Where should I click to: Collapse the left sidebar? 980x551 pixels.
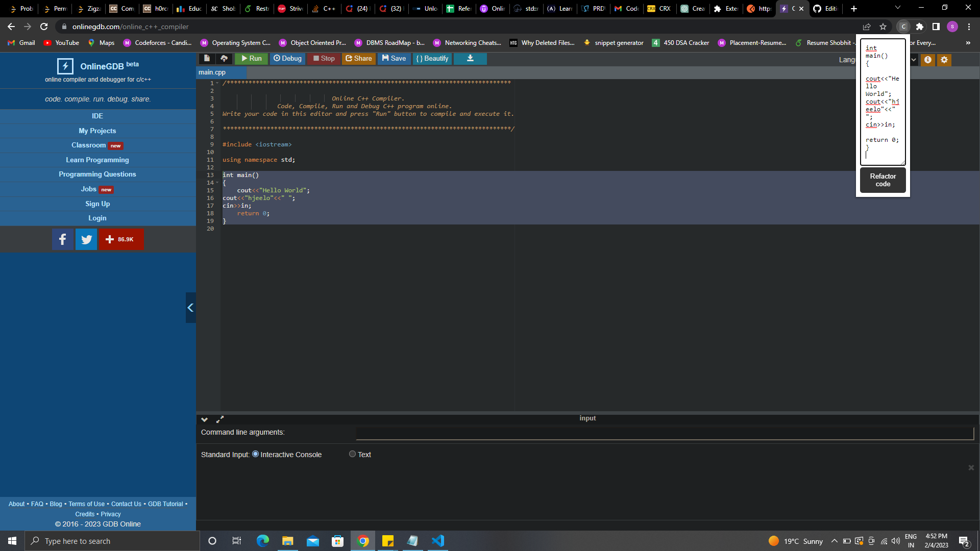[190, 308]
